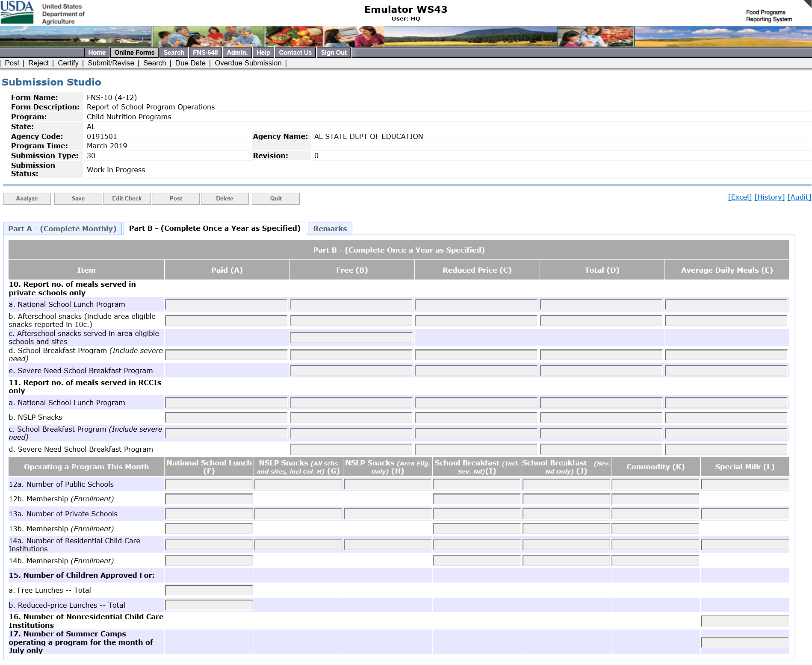Open the Overdue Submission link
Image resolution: width=812 pixels, height=665 pixels.
tap(248, 63)
